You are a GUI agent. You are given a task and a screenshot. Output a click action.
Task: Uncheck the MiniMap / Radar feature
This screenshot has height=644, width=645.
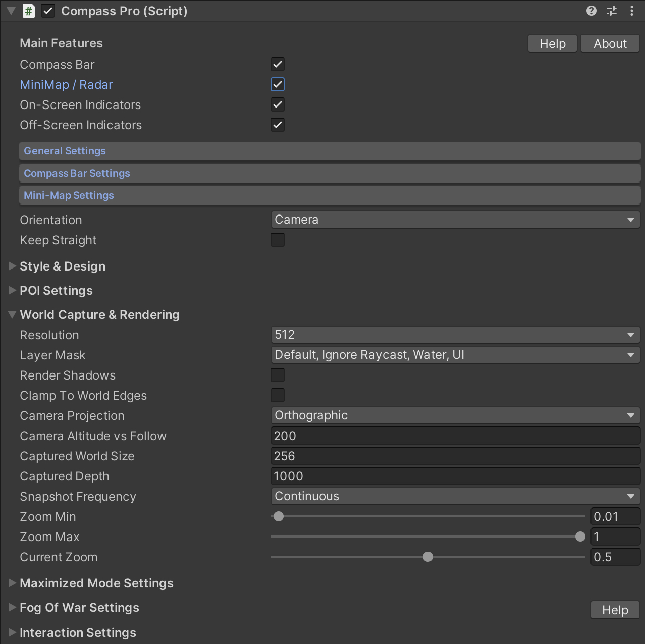pyautogui.click(x=278, y=84)
